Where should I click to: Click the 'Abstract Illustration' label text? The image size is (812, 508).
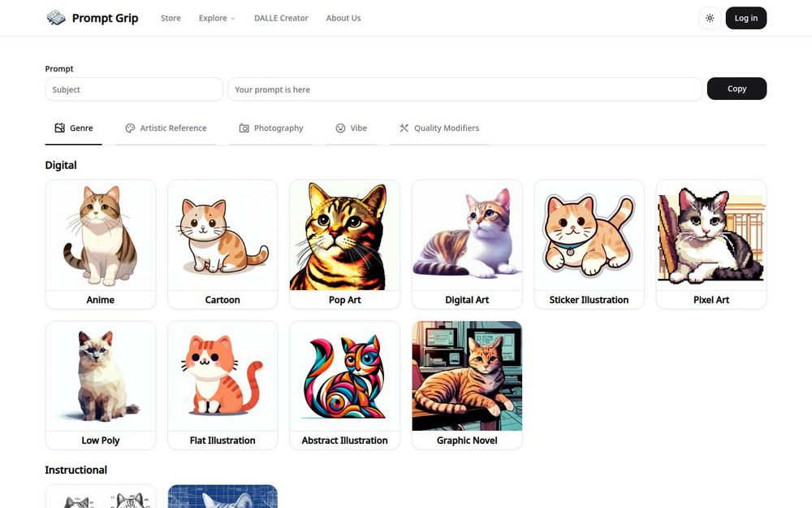point(345,440)
